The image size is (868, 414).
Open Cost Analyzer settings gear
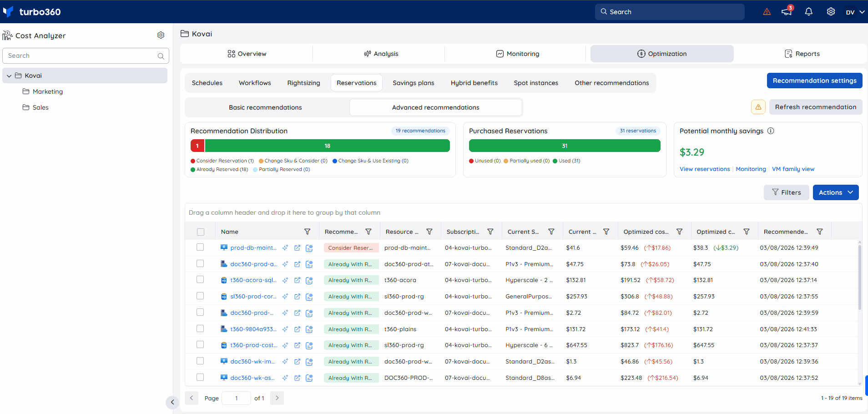161,35
